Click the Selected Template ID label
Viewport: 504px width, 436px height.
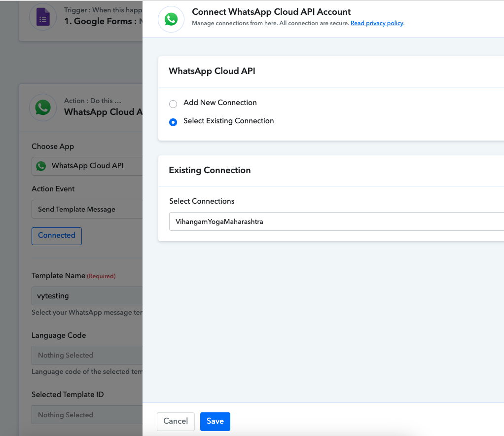pos(68,395)
